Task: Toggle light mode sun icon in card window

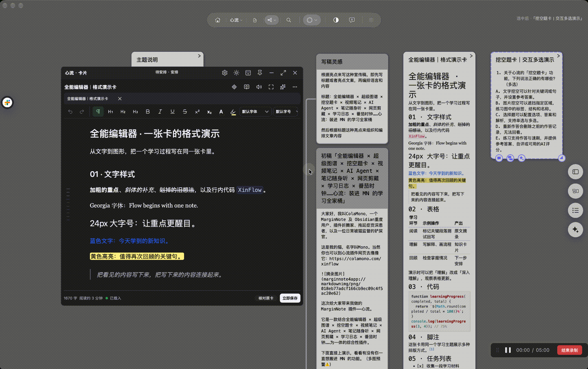Action: [x=236, y=73]
